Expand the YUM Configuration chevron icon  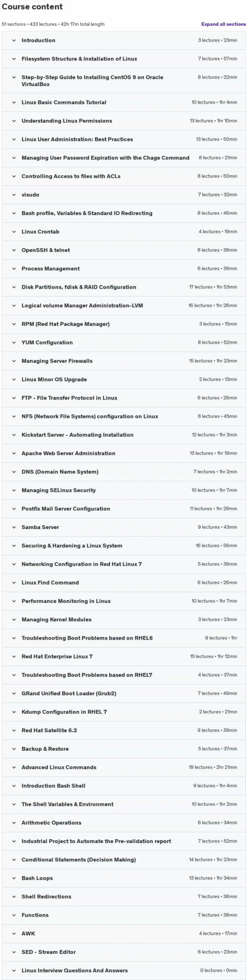pos(14,343)
